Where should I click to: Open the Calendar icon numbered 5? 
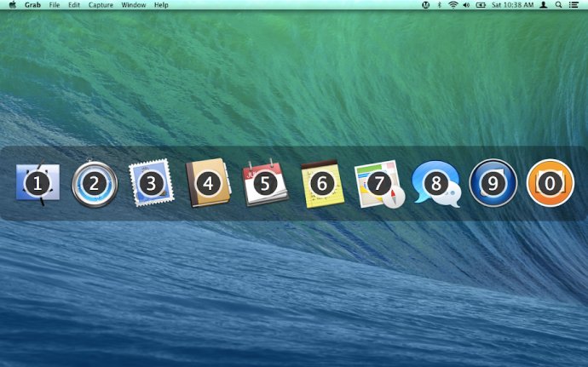coord(266,183)
